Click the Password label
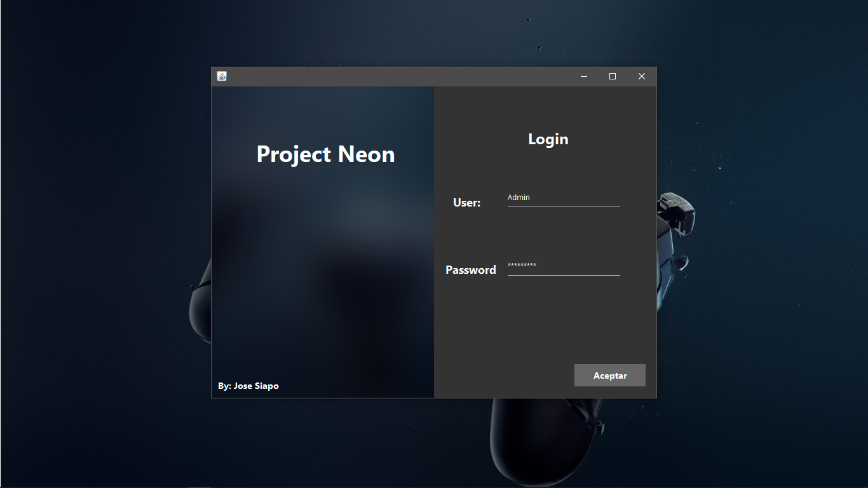This screenshot has width=868, height=488. coord(470,269)
